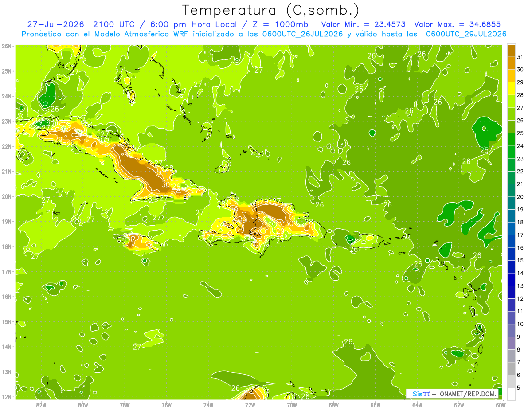Click the brown swatch above legend value 31

(511, 51)
